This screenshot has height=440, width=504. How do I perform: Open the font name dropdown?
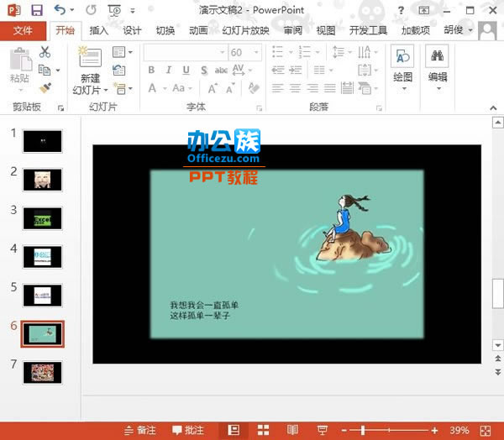[222, 52]
